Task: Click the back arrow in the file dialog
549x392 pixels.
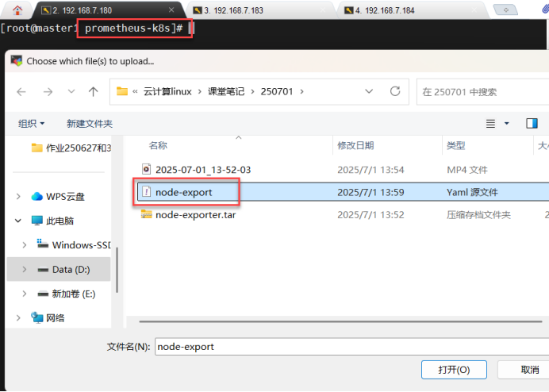Action: [x=21, y=91]
